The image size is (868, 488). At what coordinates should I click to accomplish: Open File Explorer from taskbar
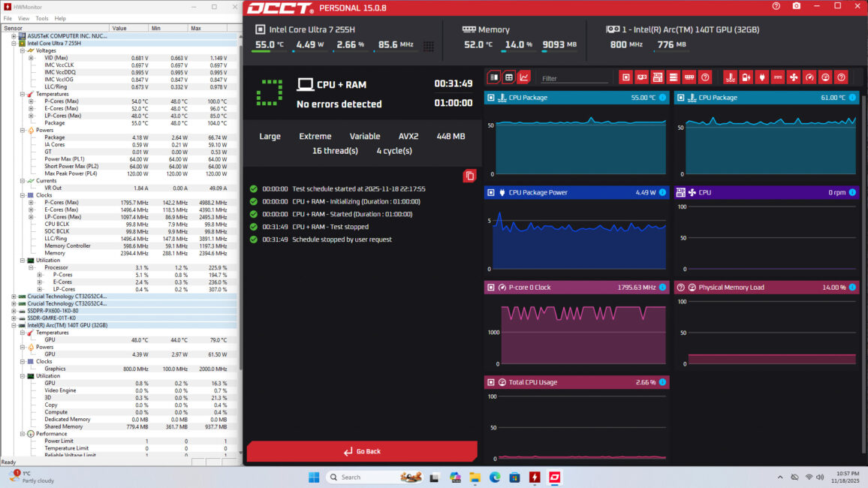475,477
